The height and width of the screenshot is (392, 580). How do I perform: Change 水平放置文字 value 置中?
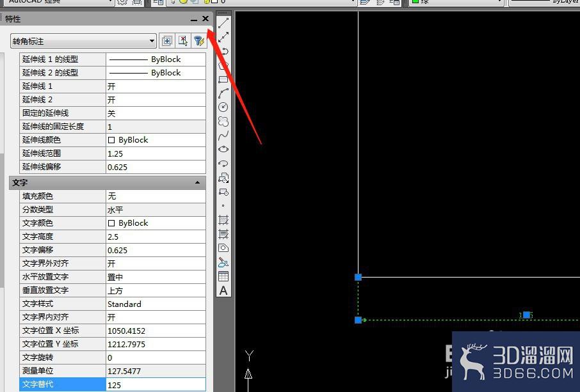pos(156,277)
